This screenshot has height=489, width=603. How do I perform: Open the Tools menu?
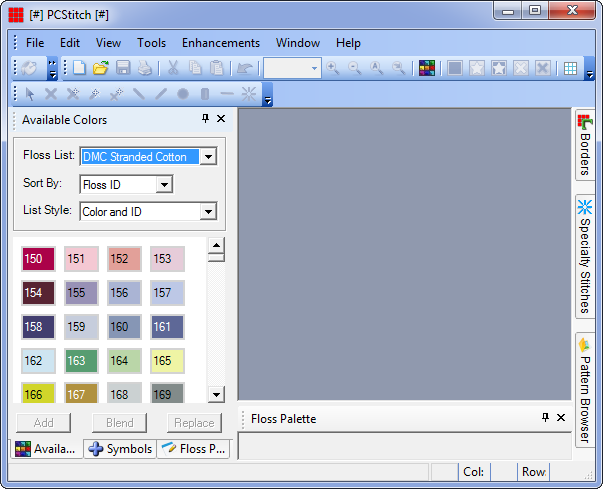pyautogui.click(x=152, y=43)
